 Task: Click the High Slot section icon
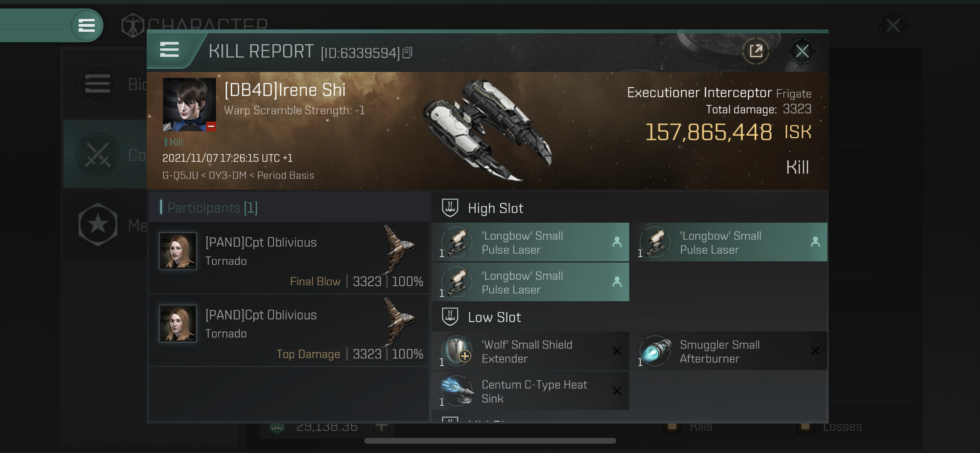pos(450,208)
